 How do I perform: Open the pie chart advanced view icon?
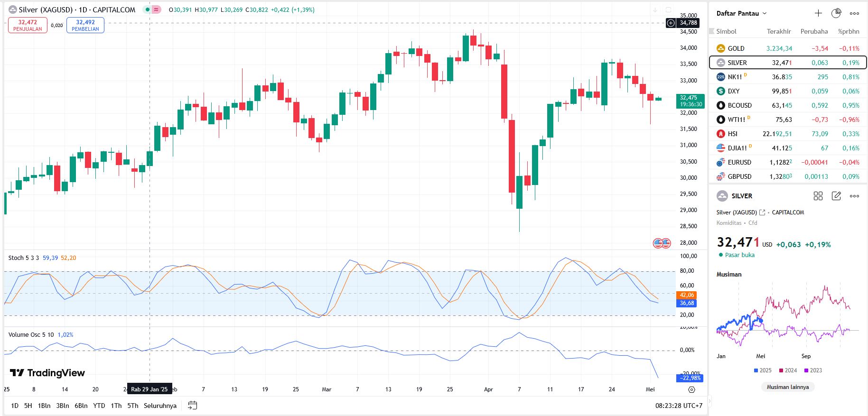(836, 13)
